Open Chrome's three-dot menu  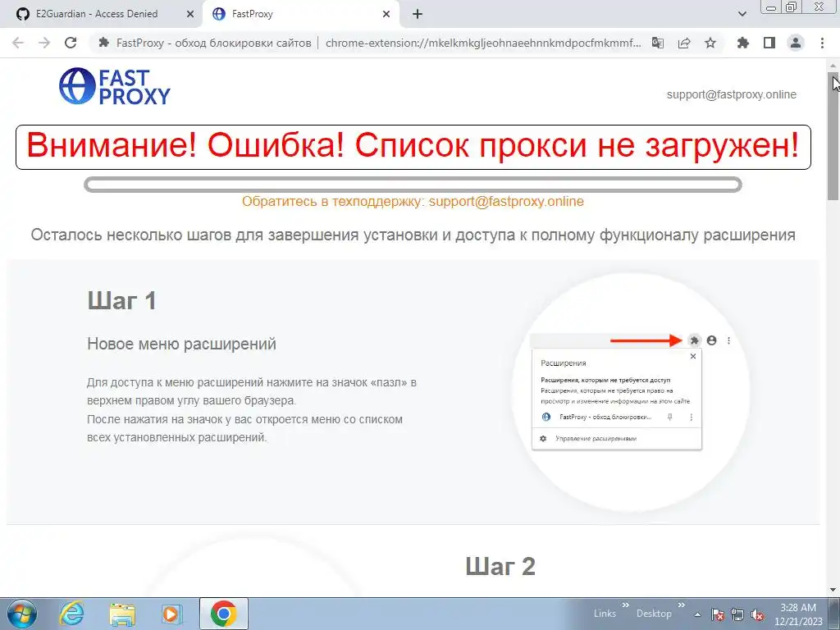coord(822,43)
